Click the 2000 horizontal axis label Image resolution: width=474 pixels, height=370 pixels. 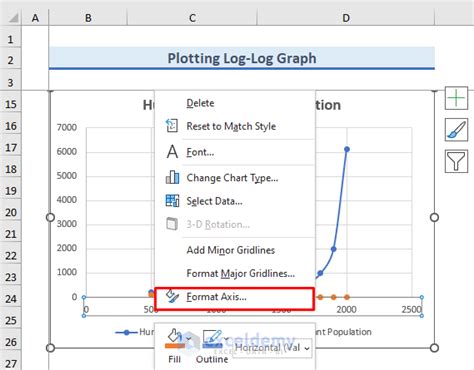346,309
